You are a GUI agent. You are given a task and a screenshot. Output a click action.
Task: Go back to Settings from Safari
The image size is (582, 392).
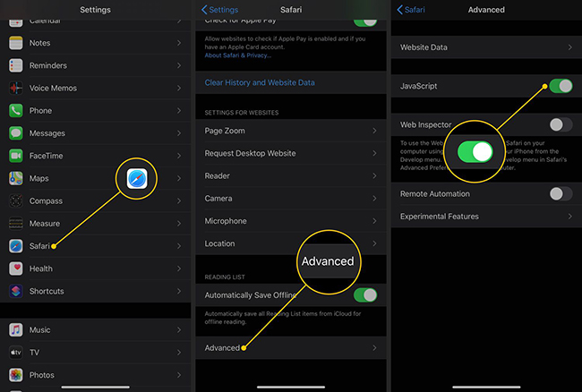point(219,10)
